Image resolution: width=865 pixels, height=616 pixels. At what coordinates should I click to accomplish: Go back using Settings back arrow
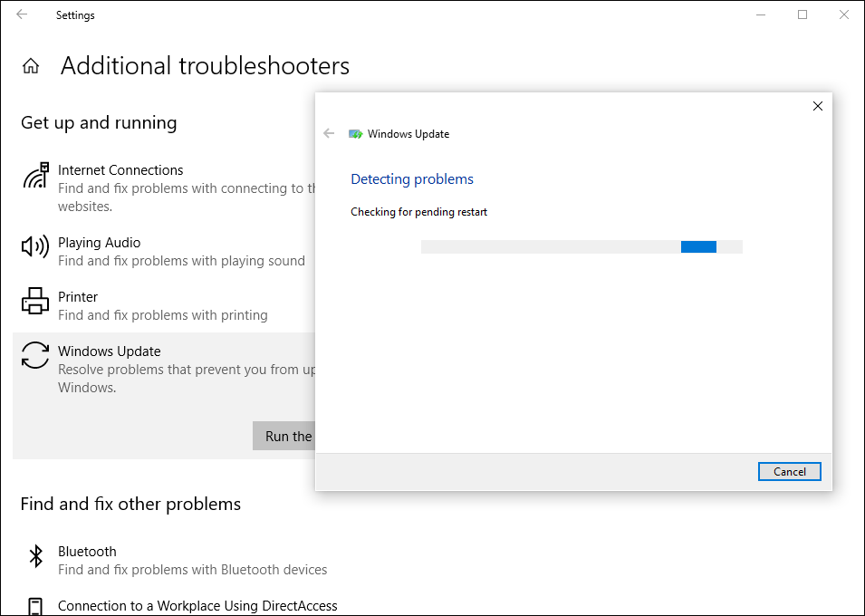pos(22,14)
